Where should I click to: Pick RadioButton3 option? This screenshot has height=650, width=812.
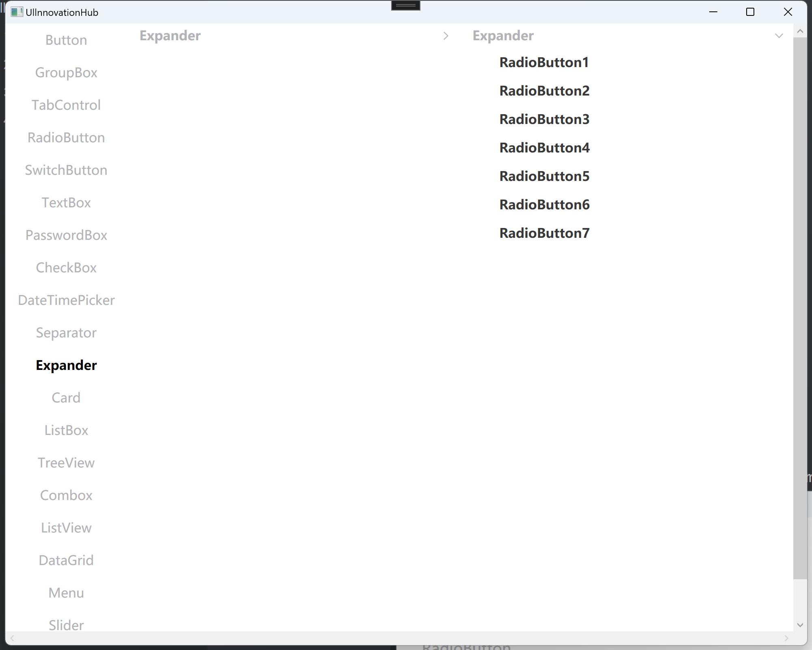click(544, 119)
